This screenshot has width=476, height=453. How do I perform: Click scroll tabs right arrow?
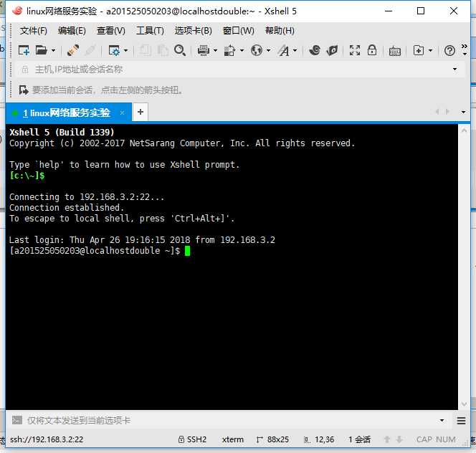447,112
